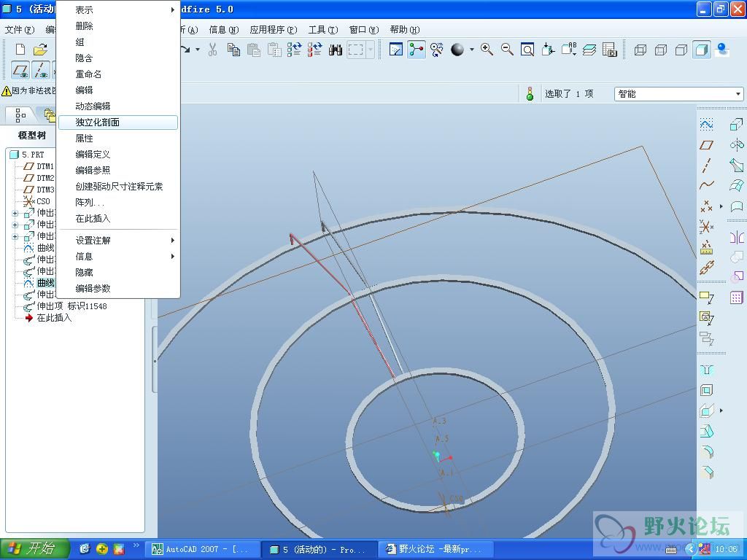Click the Sketch tool in the right toolbar
The width and height of the screenshot is (747, 560).
pos(706,125)
